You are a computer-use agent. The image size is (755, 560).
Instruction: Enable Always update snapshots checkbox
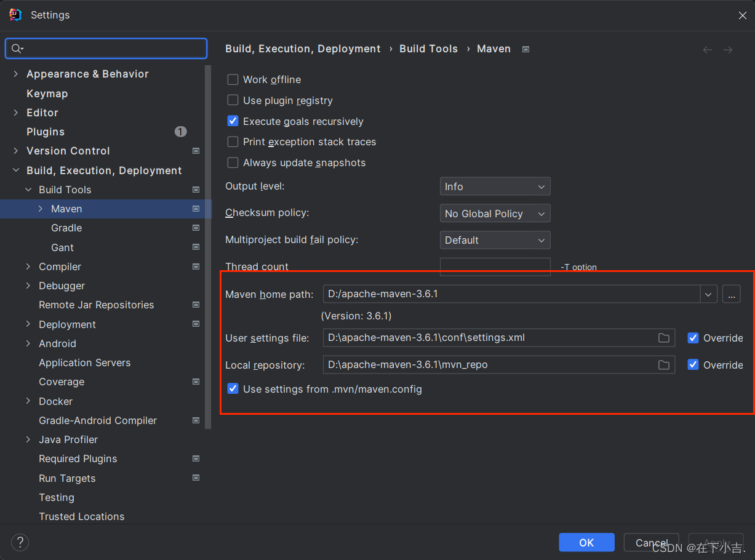233,162
